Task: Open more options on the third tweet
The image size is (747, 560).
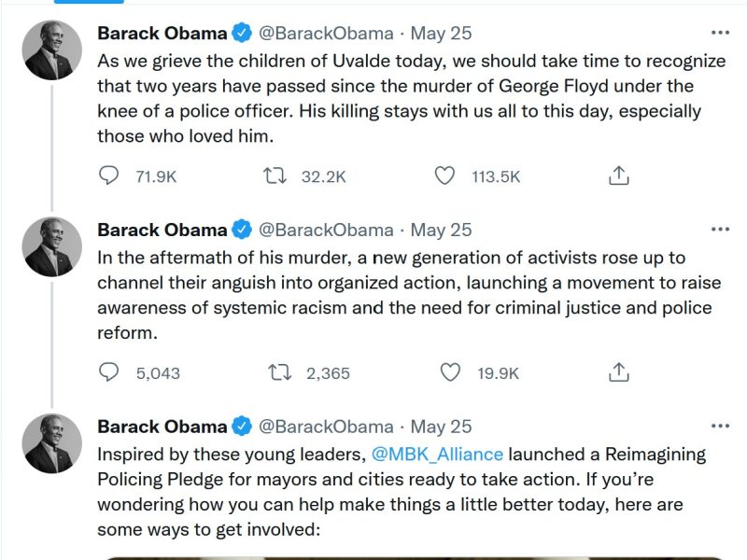Action: click(x=720, y=427)
